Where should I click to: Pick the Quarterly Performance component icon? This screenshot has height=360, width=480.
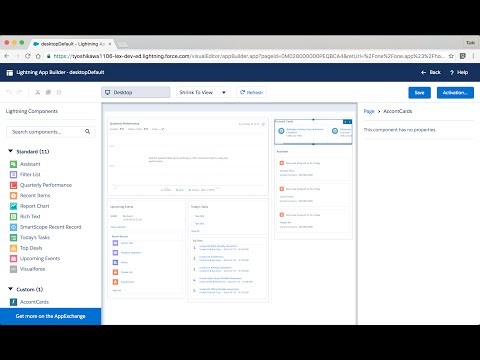tap(13, 185)
